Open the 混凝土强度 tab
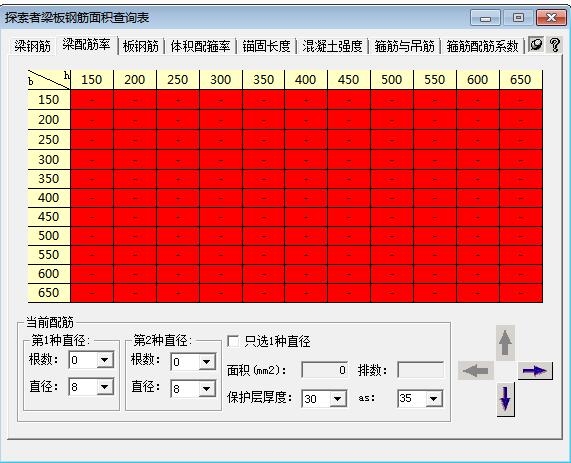 coord(332,47)
